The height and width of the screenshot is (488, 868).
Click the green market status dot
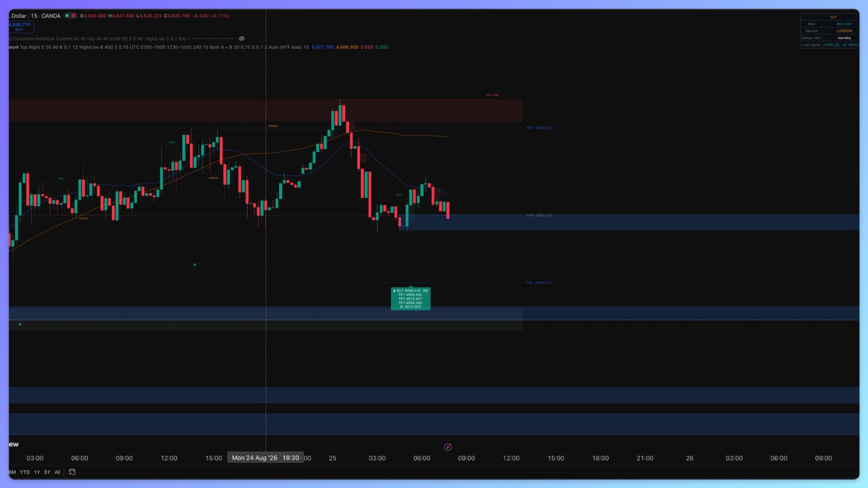point(67,16)
